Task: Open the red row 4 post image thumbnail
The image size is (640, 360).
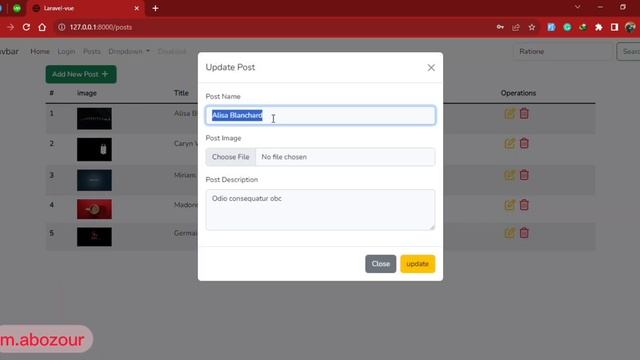Action: [94, 209]
